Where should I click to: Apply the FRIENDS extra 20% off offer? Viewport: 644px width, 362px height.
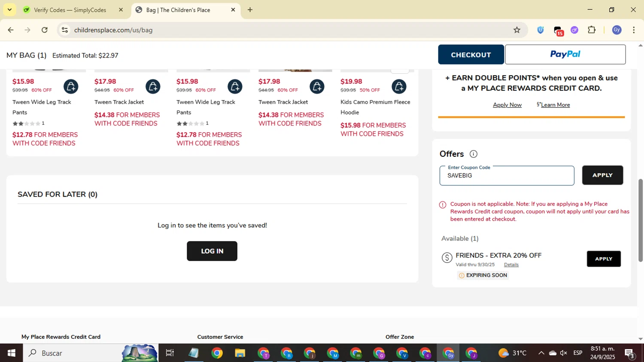tap(604, 259)
